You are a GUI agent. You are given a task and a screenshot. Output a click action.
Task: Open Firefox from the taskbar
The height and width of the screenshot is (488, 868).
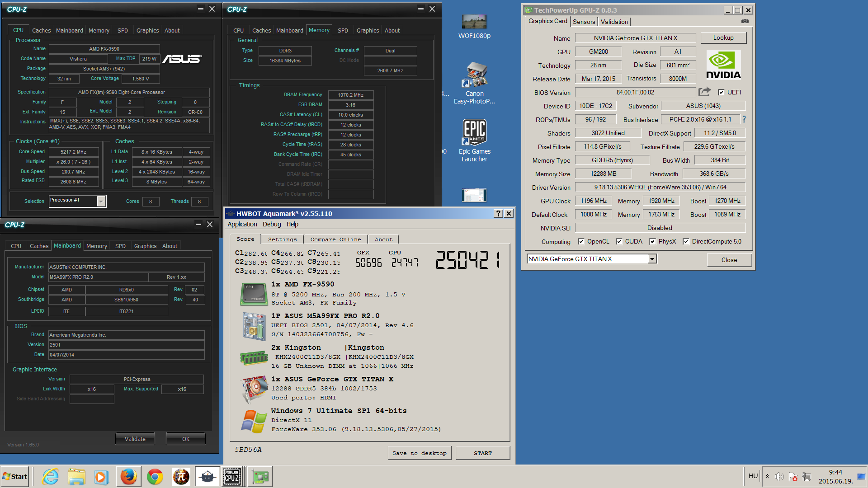[128, 477]
